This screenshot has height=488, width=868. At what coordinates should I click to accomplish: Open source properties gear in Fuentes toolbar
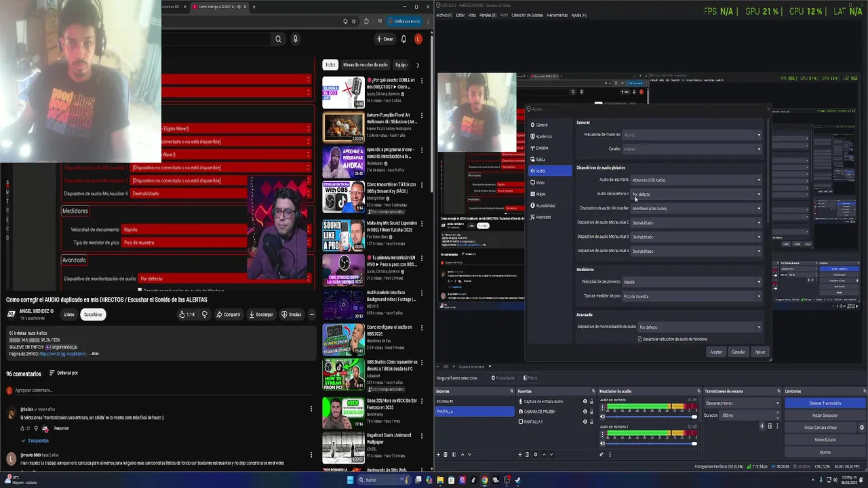coord(536,454)
